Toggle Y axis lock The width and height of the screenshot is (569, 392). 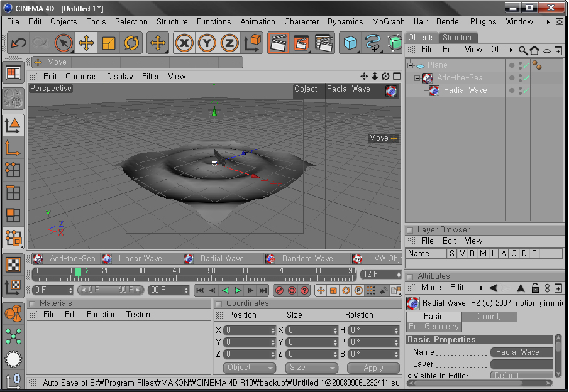coord(207,43)
